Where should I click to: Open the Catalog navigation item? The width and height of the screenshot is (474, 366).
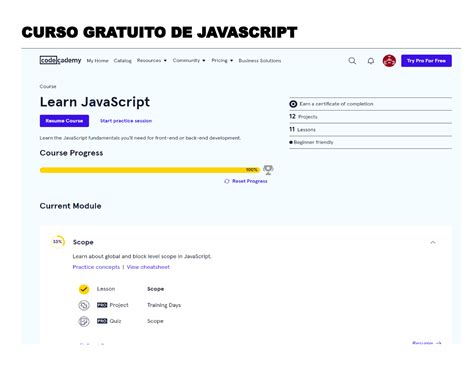click(123, 61)
